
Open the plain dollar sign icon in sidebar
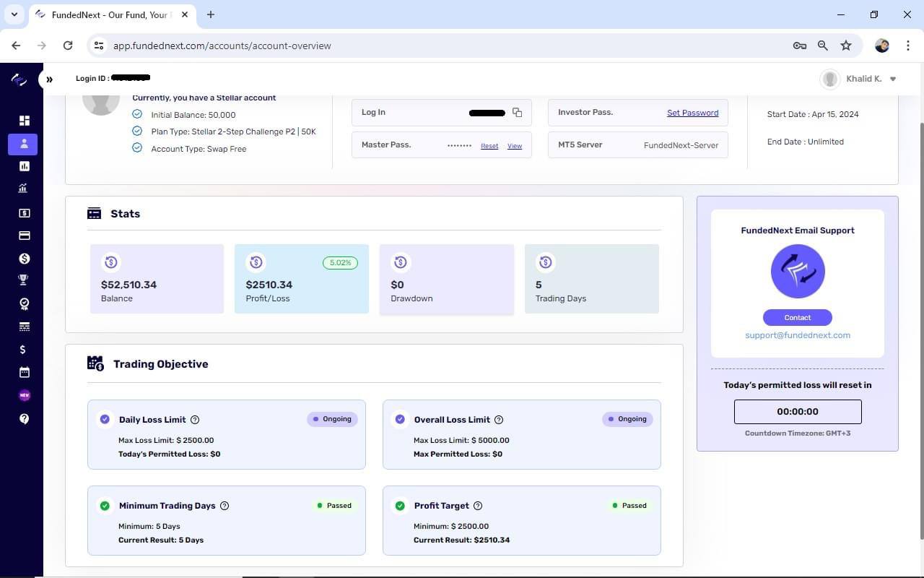(x=24, y=350)
